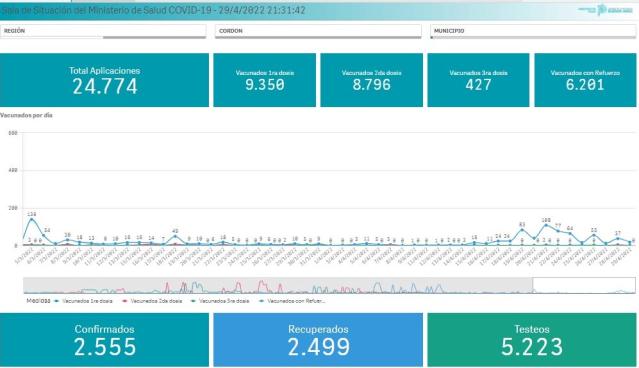Select the Vacunados 1ra dosis tile
Screen dimensions: 639x368
[264, 80]
